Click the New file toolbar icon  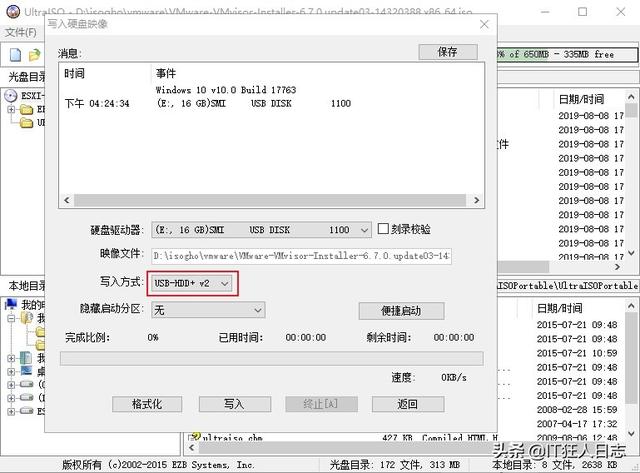click(x=16, y=55)
